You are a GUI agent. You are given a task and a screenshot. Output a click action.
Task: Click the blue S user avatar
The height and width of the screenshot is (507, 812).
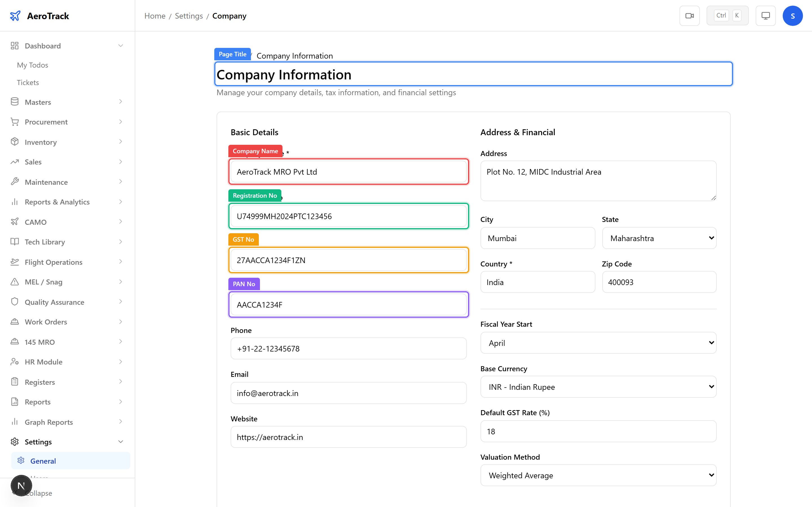[x=793, y=15]
